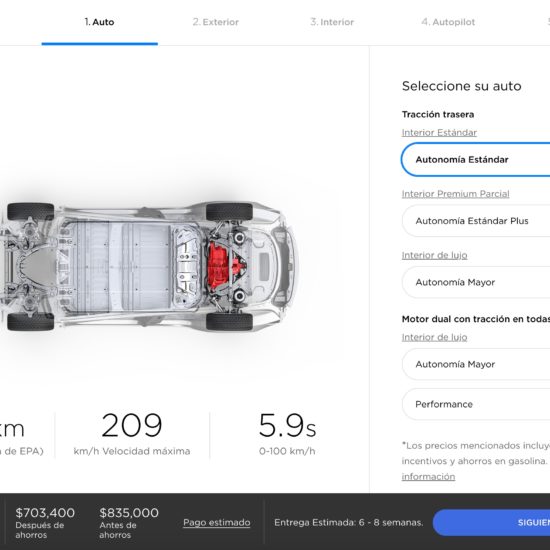Choose dual motor Autonomía Mayor option
The image size is (550, 550).
476,364
